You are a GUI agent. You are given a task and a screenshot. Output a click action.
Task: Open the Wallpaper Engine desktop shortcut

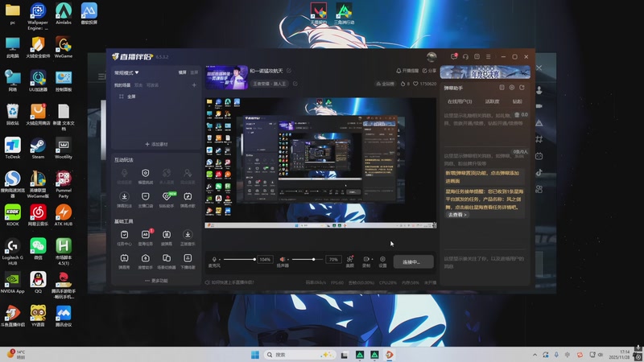(38, 16)
